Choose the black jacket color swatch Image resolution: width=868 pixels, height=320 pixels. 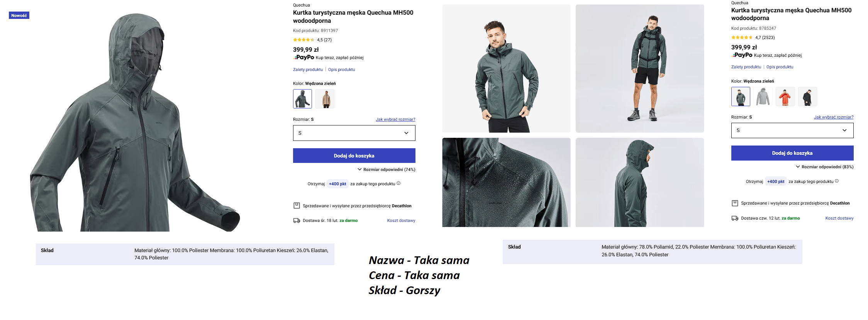tap(807, 97)
